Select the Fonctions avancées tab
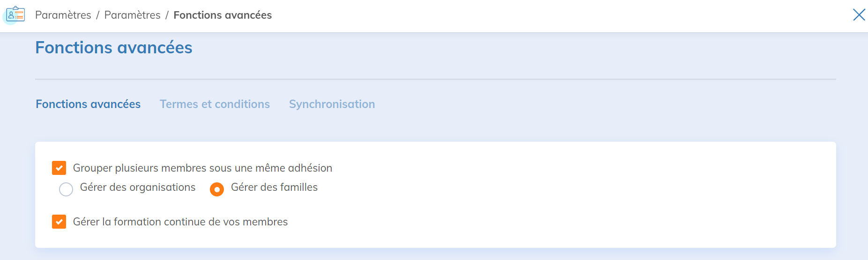 tap(88, 104)
